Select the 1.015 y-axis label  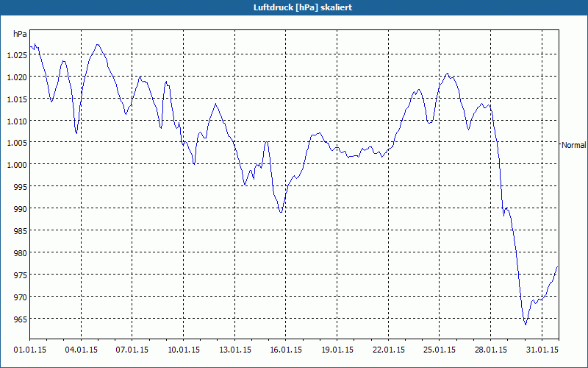(x=17, y=99)
